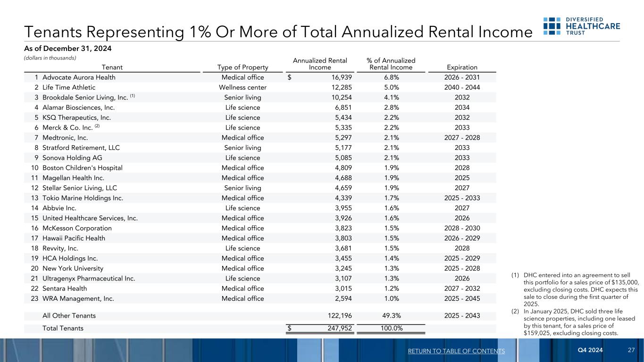
Task: Select the Life Time Athletic tenant name
Action: click(x=68, y=87)
